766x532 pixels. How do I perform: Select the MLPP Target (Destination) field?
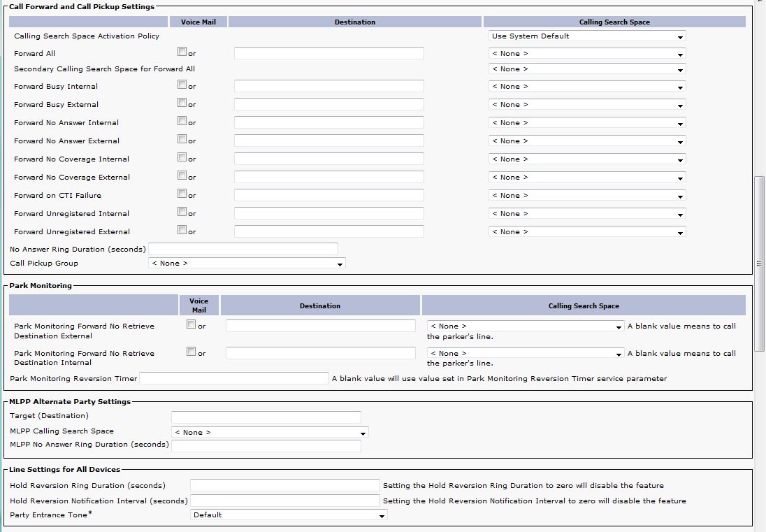(x=266, y=417)
